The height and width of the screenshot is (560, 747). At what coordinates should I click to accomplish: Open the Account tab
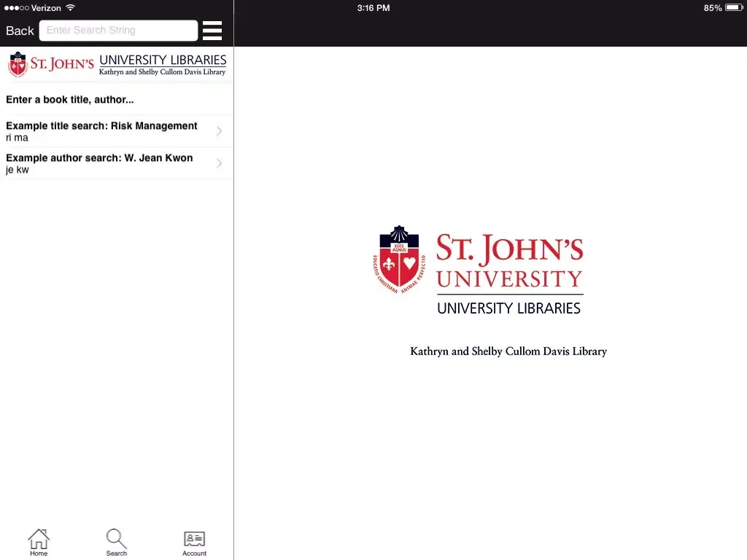194,542
